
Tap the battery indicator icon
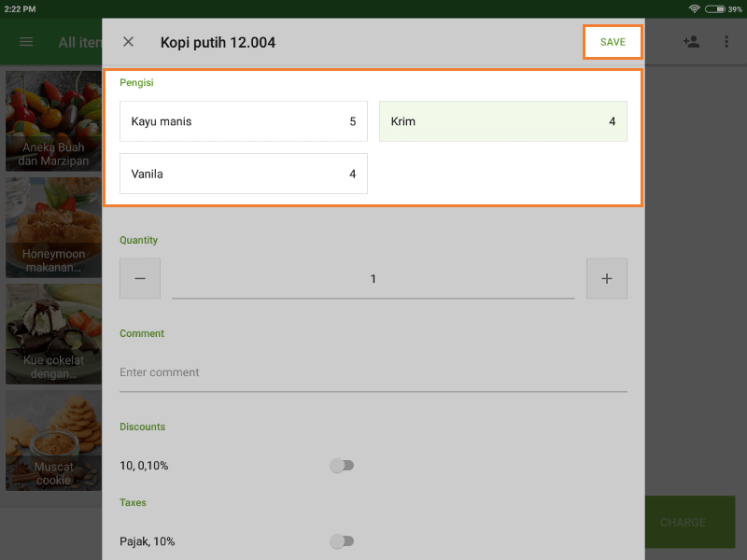pyautogui.click(x=714, y=8)
